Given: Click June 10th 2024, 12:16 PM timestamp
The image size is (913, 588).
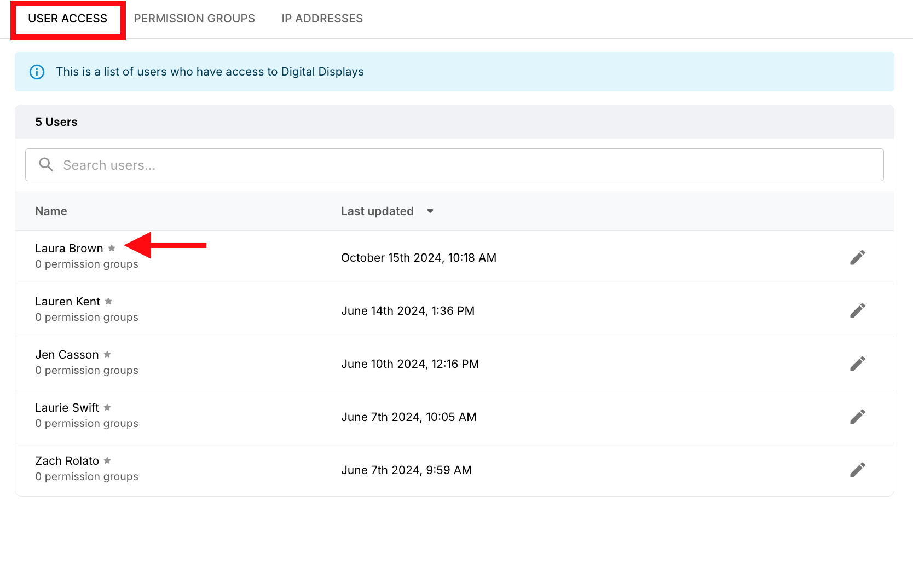Looking at the screenshot, I should [x=410, y=364].
